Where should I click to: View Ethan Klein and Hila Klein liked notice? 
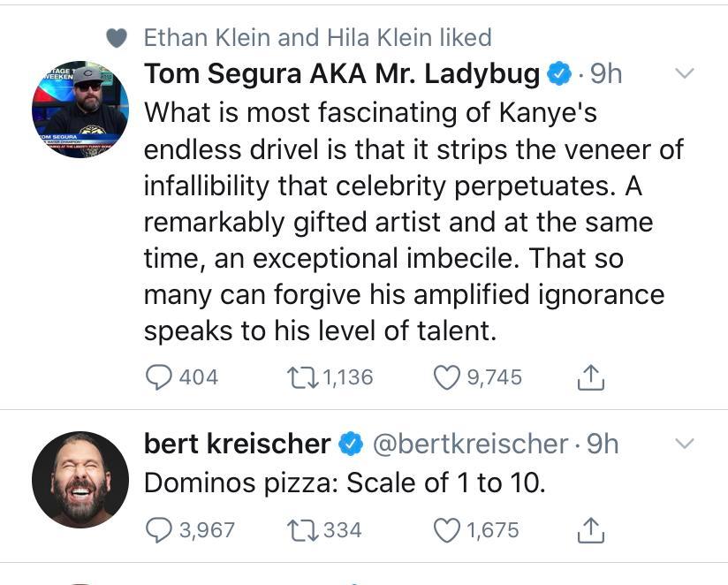pyautogui.click(x=317, y=37)
